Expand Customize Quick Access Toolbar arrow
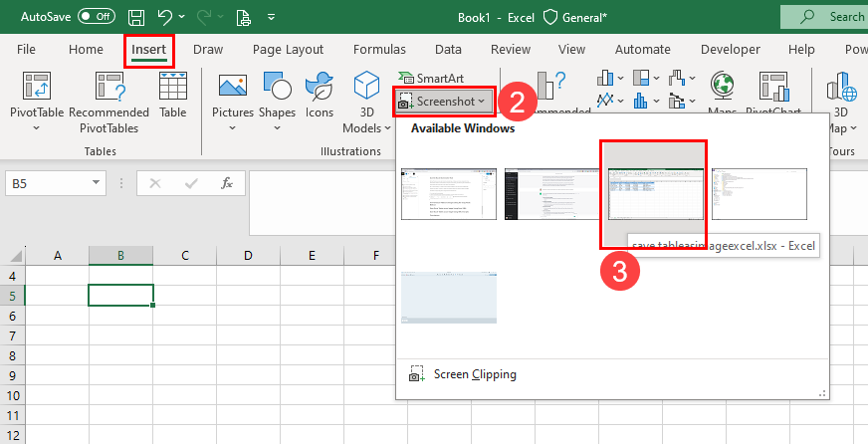868x444 pixels. 271,17
